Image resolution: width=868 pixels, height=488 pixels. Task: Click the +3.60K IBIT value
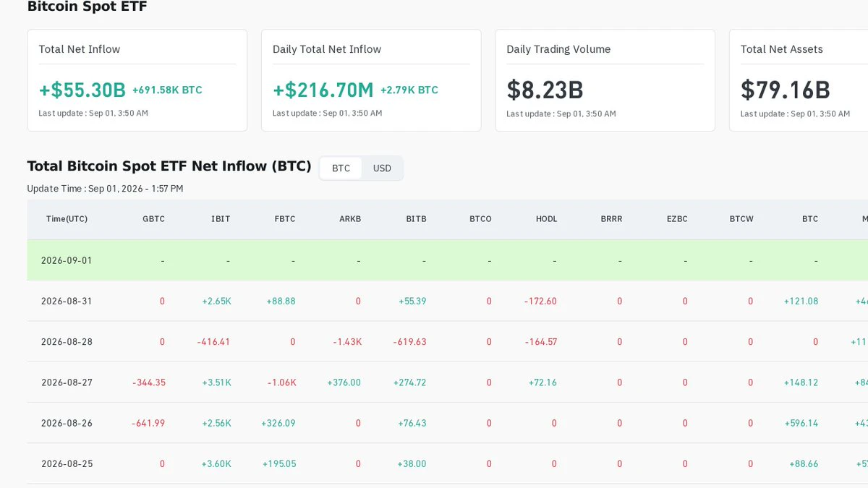(x=216, y=463)
